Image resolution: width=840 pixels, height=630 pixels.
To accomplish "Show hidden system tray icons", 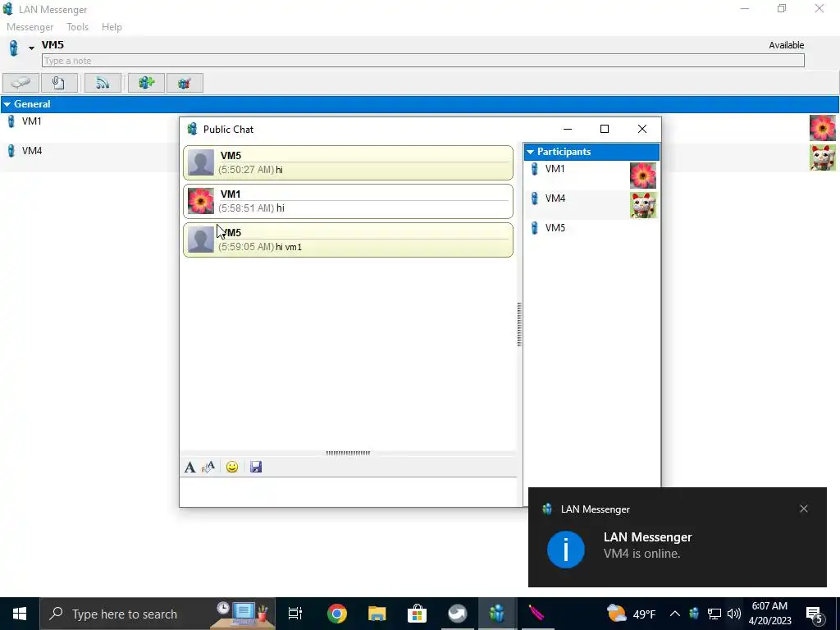I will [675, 614].
